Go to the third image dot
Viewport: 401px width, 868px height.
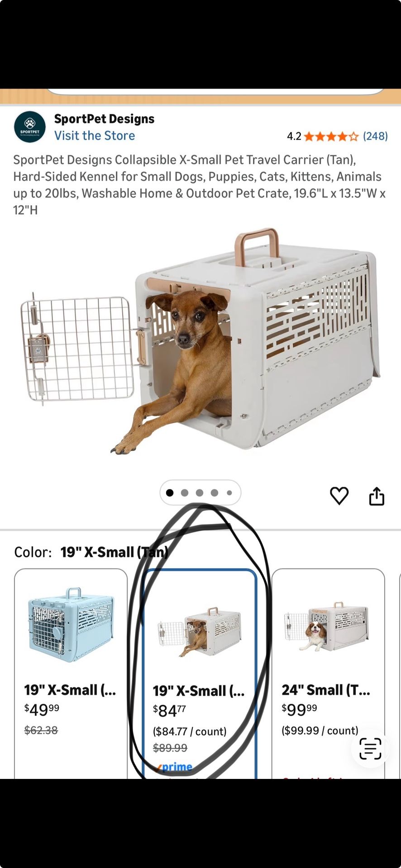click(200, 493)
